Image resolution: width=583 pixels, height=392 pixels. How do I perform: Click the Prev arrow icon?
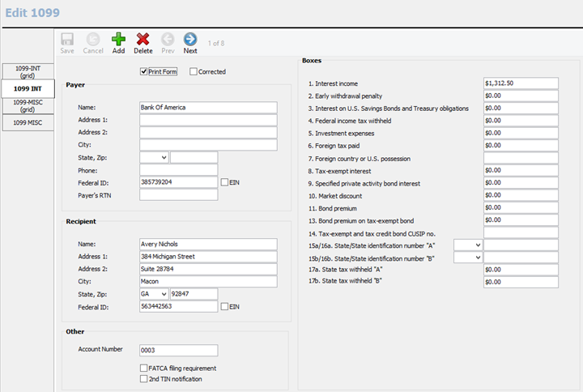coord(168,39)
